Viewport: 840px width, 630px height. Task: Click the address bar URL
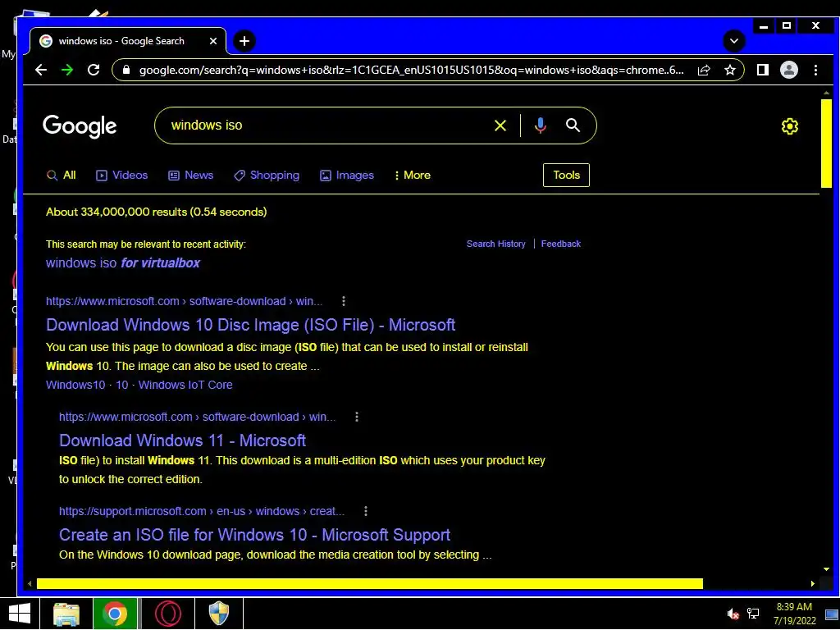coord(412,71)
